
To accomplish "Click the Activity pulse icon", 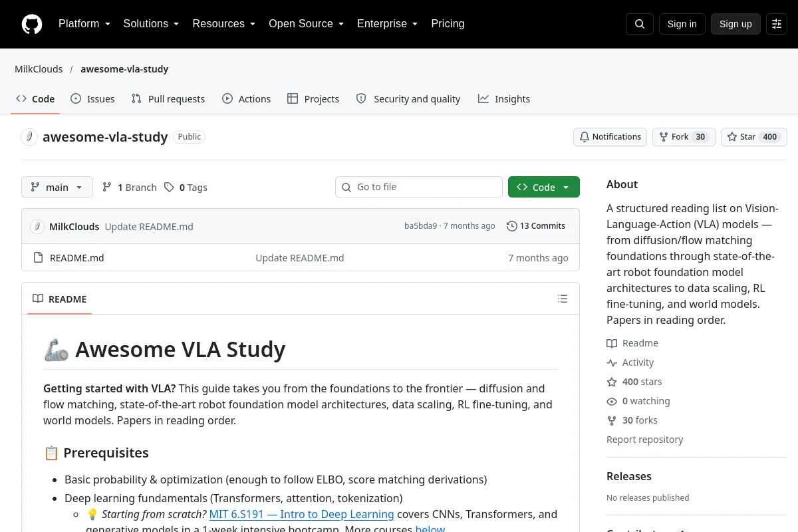I will [x=612, y=362].
